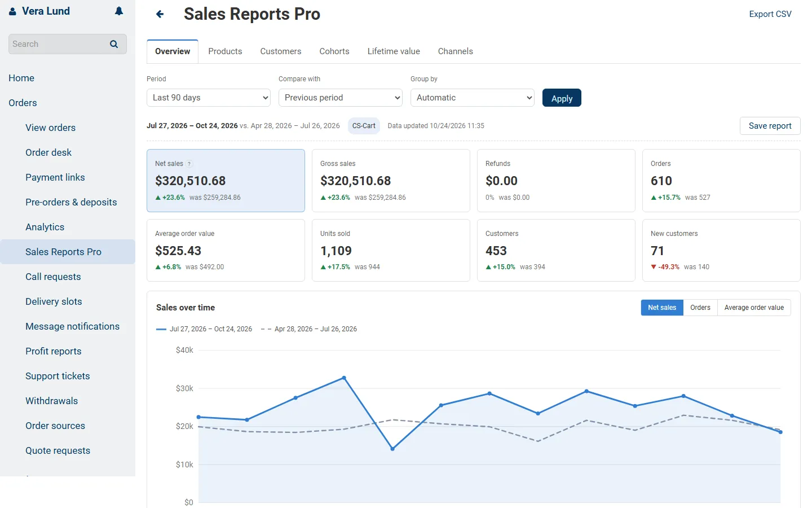
Task: Switch to the Products tab
Action: point(225,51)
